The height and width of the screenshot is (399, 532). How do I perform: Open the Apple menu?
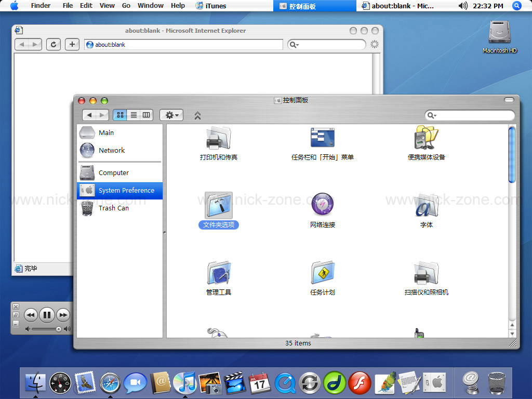(14, 6)
